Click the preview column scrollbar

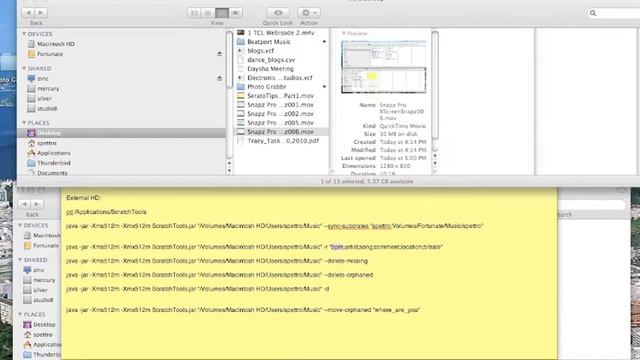pos(435,85)
